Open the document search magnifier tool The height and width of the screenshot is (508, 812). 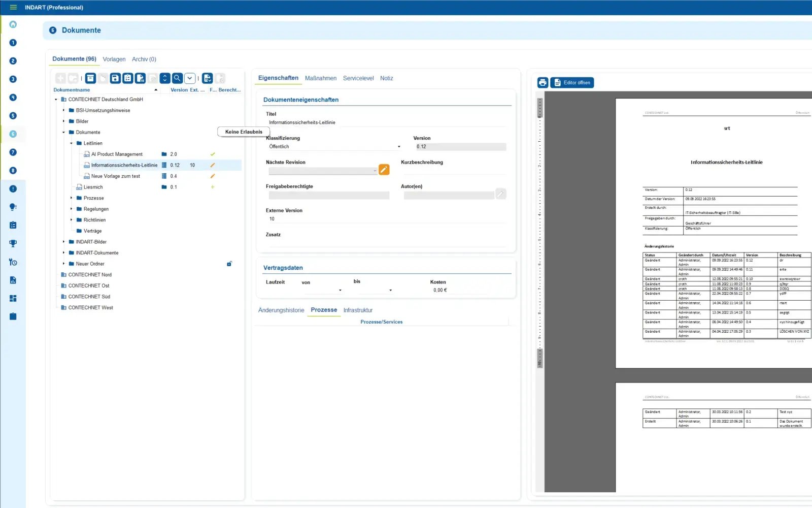(177, 78)
